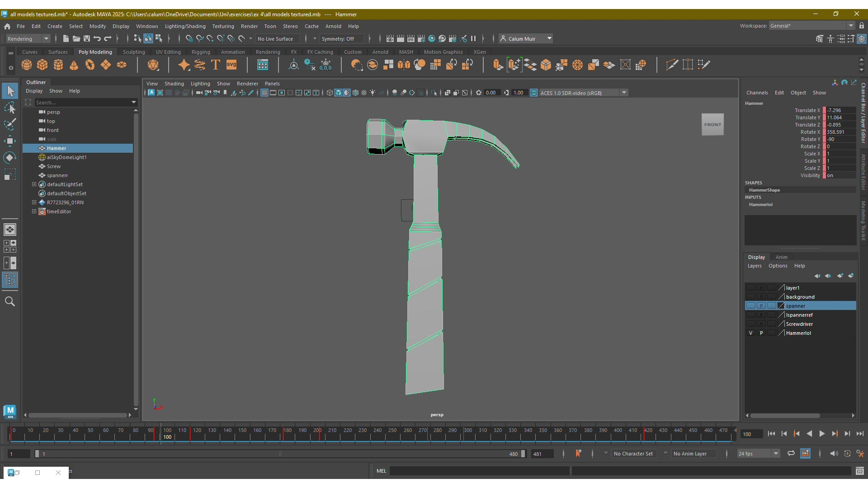Select the Move tool in toolbox

(10, 141)
